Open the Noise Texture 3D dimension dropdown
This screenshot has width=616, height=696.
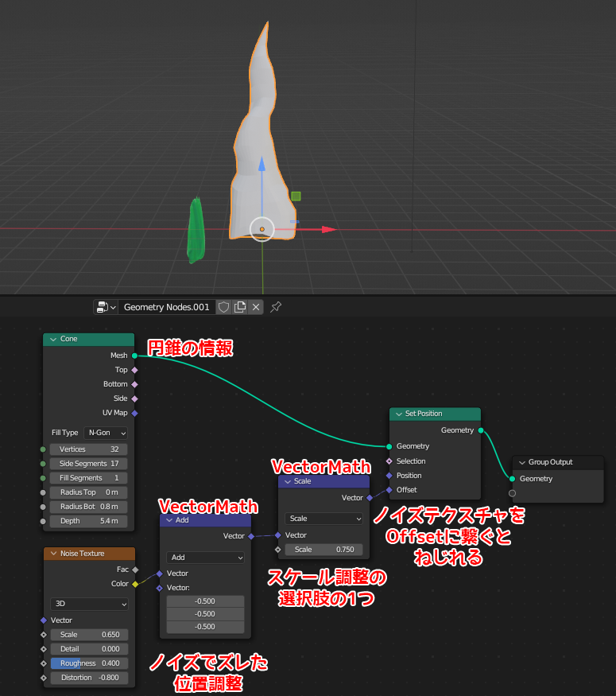(x=88, y=604)
